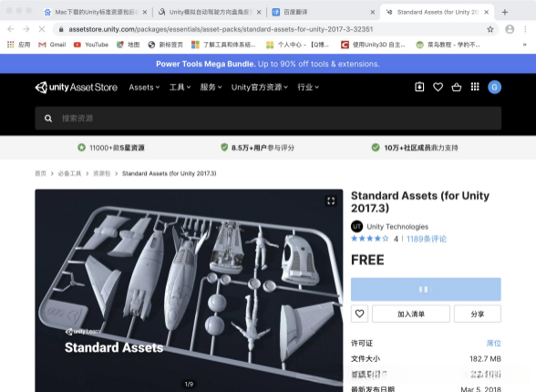The width and height of the screenshot is (536, 392).
Task: Expand image to fullscreen
Action: pos(331,201)
